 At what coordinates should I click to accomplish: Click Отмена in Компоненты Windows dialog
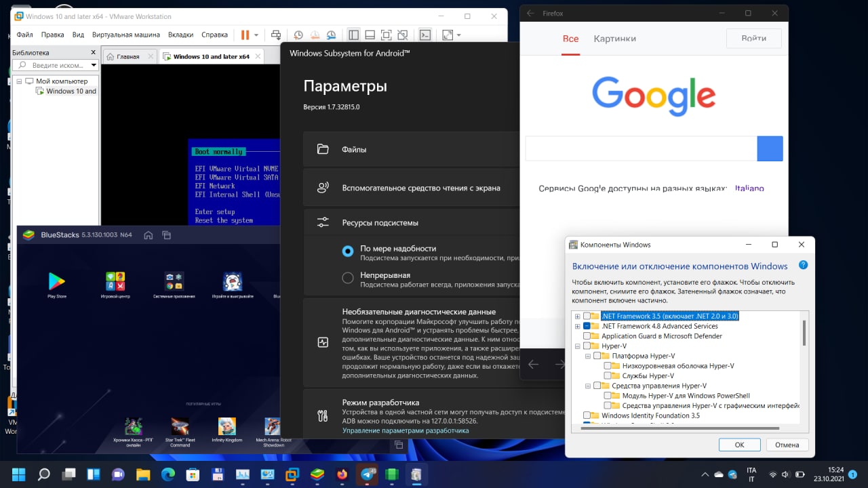[787, 445]
